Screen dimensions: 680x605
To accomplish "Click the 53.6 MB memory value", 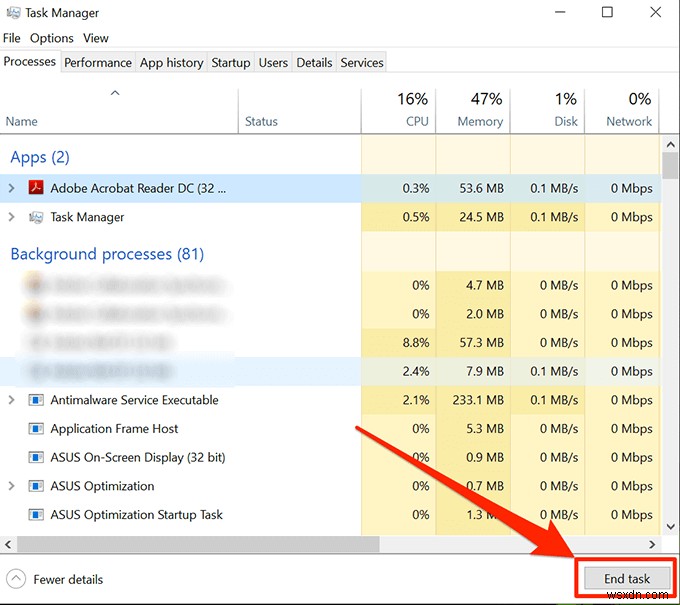I will point(481,188).
